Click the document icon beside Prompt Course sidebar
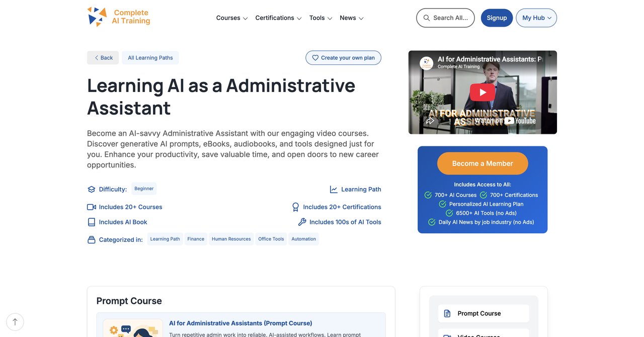This screenshot has height=337, width=644. tap(447, 313)
